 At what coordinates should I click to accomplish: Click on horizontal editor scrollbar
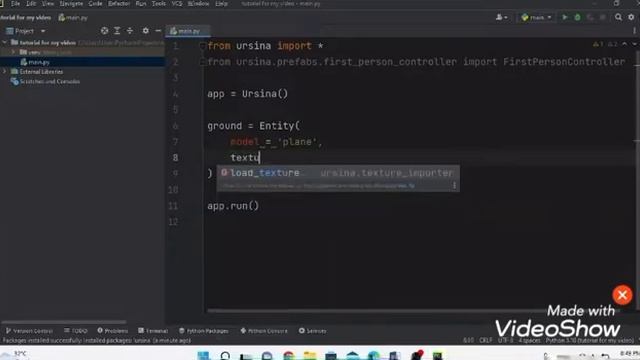pos(412,311)
